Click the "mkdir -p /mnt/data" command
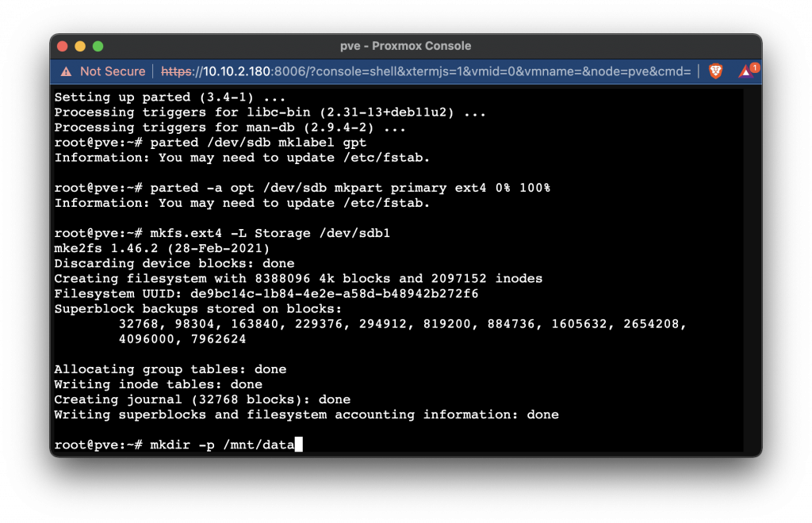812x523 pixels. (x=222, y=445)
